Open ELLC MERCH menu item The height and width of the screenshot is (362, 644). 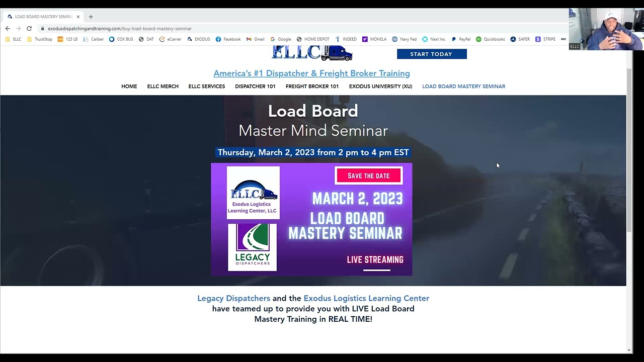click(163, 86)
